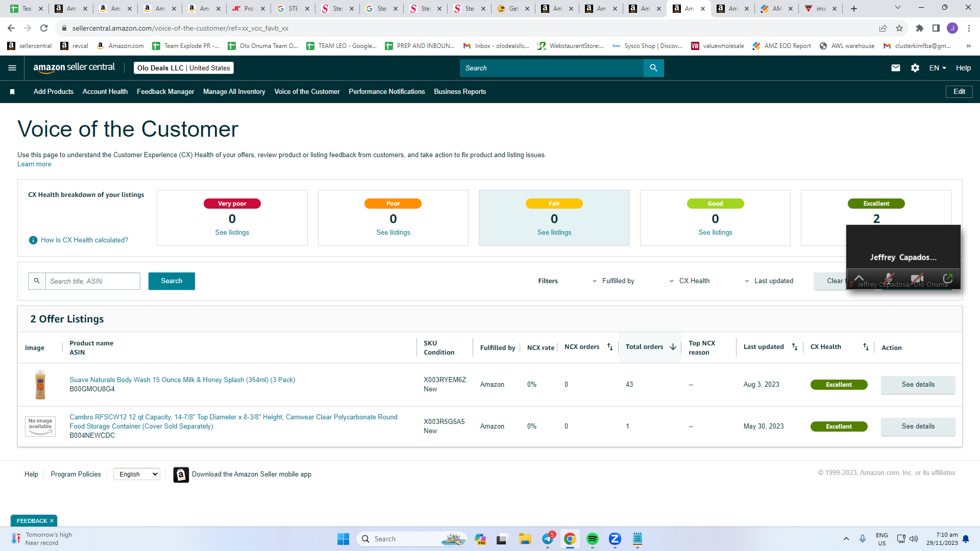Open the Learn more link

coord(34,164)
